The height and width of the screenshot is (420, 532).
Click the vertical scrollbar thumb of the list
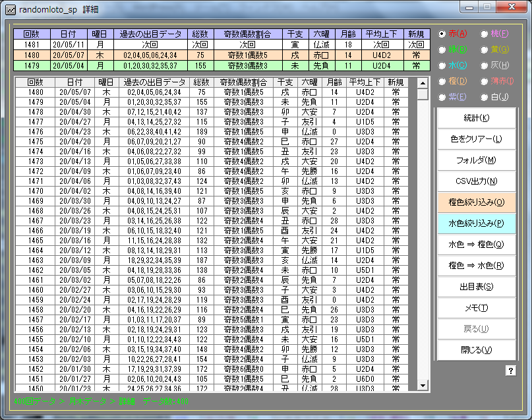tap(423, 94)
